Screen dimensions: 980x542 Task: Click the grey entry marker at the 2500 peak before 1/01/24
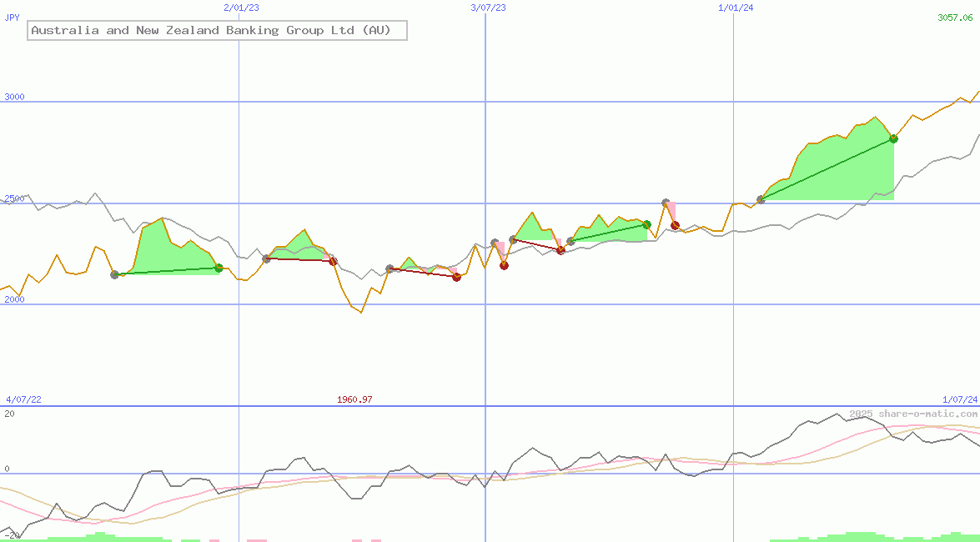[666, 203]
